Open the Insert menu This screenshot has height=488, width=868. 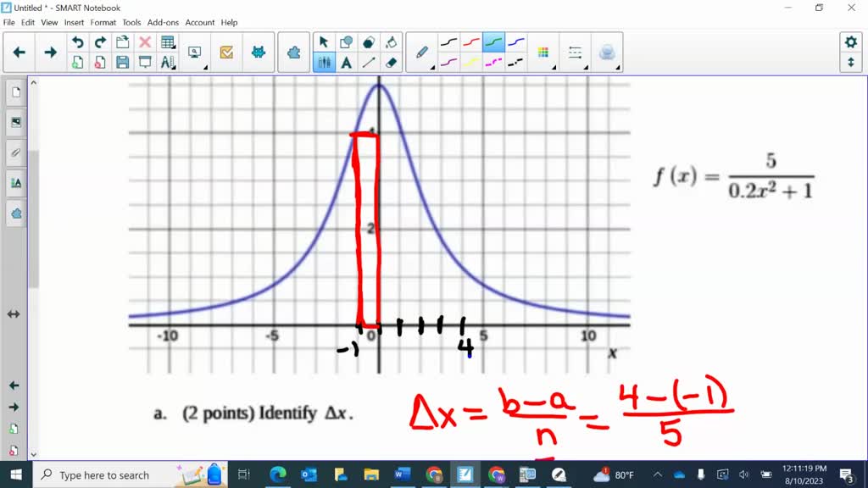click(75, 23)
